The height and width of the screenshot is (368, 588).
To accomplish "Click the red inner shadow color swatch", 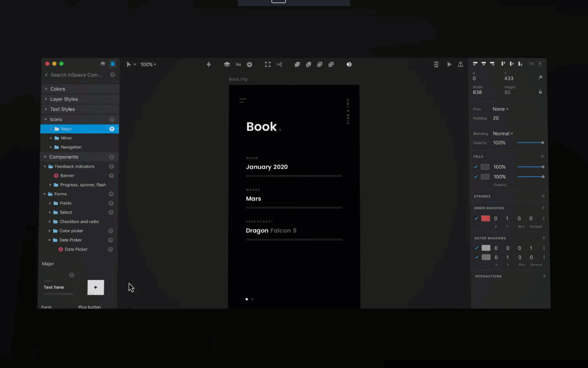I will (485, 218).
